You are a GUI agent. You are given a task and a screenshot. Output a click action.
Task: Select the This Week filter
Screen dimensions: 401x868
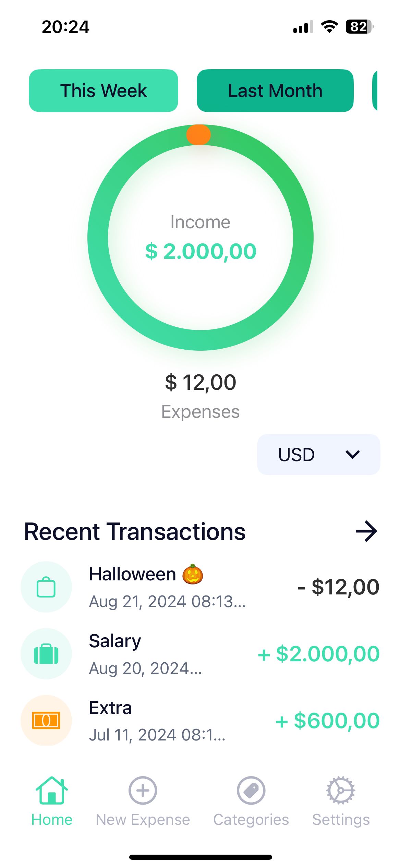[104, 91]
